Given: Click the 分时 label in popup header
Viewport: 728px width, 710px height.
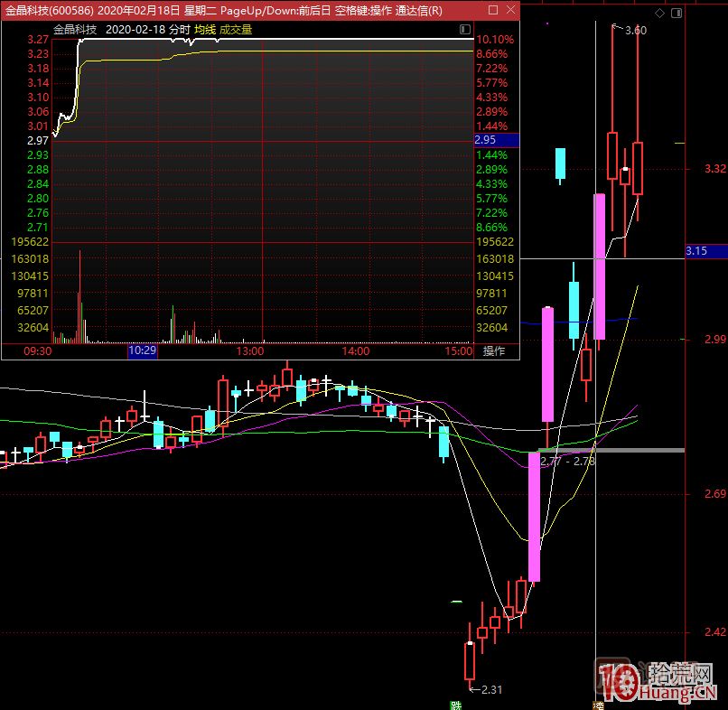Looking at the screenshot, I should point(179,29).
